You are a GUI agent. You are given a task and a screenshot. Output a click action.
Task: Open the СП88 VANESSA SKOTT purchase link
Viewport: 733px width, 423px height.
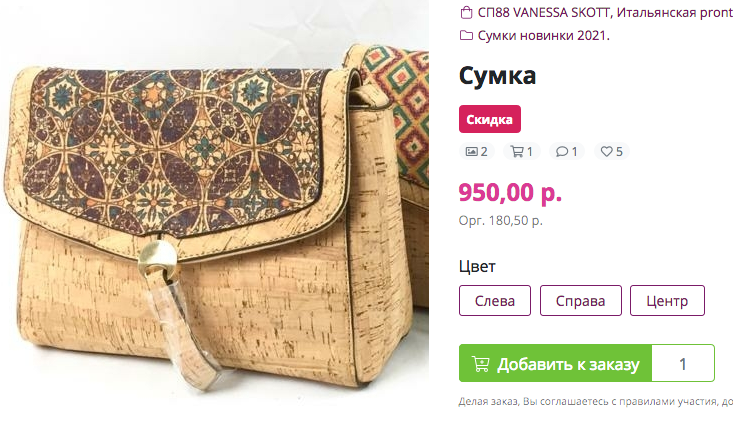coord(605,13)
